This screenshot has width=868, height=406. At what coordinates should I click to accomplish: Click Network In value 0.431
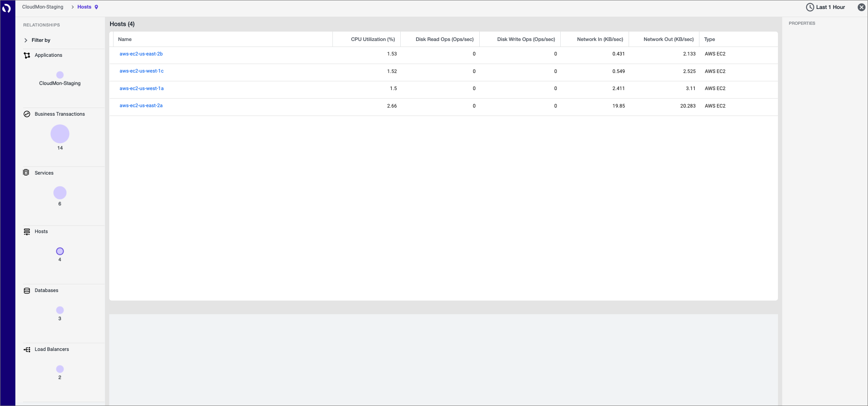[618, 54]
